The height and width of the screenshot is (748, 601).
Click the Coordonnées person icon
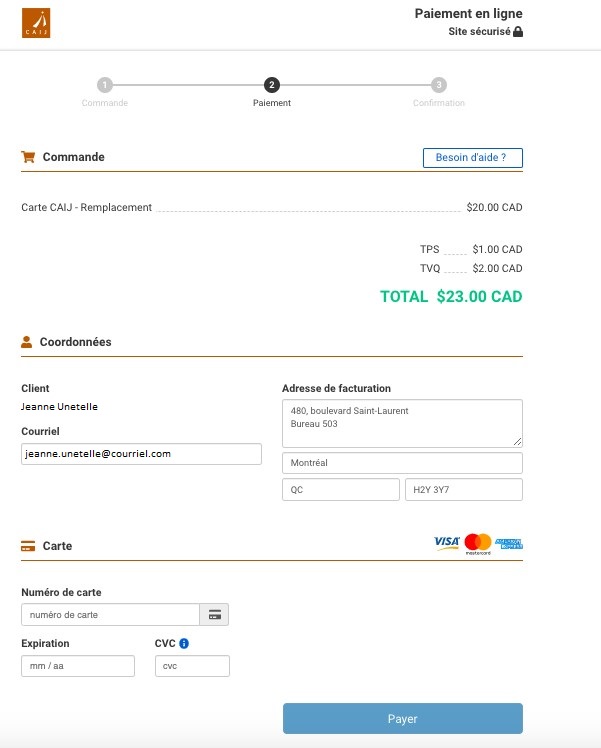pos(27,342)
